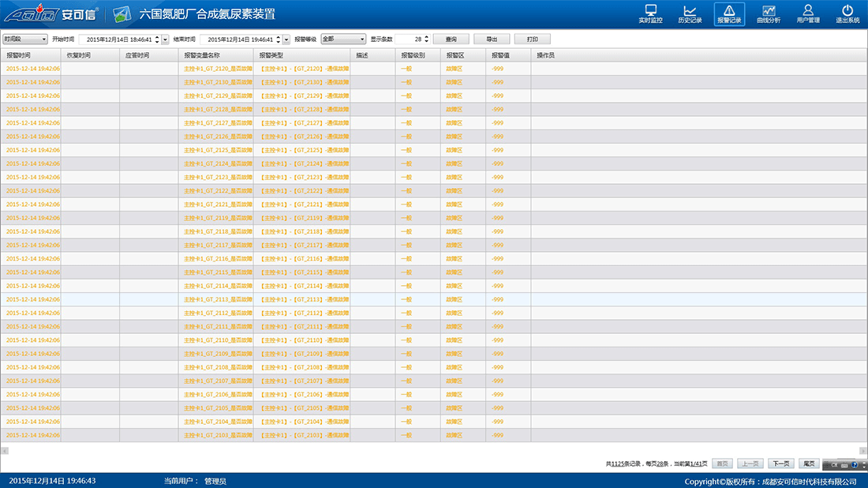Click the 报警类型 column header
Image resolution: width=868 pixels, height=488 pixels.
click(301, 55)
